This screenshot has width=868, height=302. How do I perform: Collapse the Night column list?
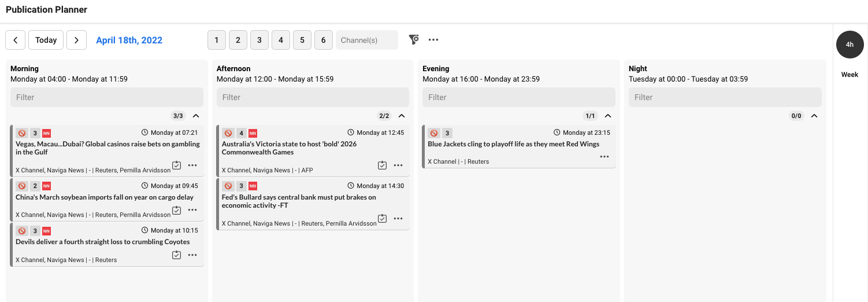[x=814, y=116]
